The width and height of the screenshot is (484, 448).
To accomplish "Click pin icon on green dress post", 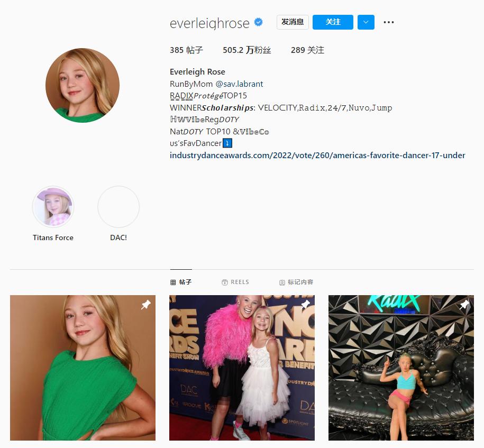I will point(145,305).
